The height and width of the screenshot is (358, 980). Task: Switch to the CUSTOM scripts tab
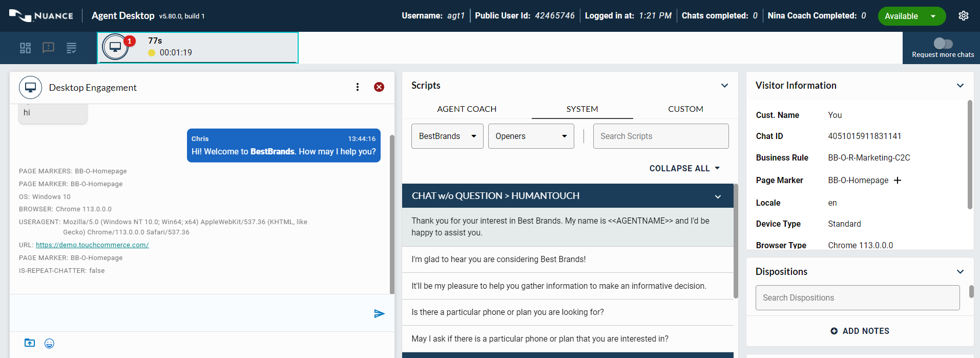(685, 109)
